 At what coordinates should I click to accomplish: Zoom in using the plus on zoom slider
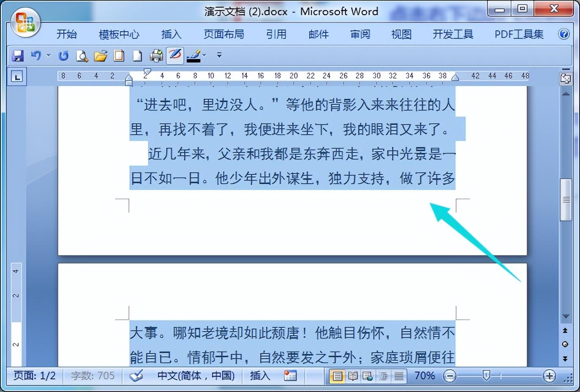(x=550, y=376)
